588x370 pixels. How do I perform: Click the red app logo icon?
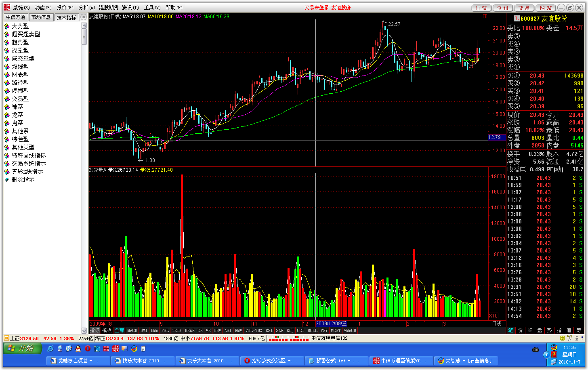(x=7, y=7)
